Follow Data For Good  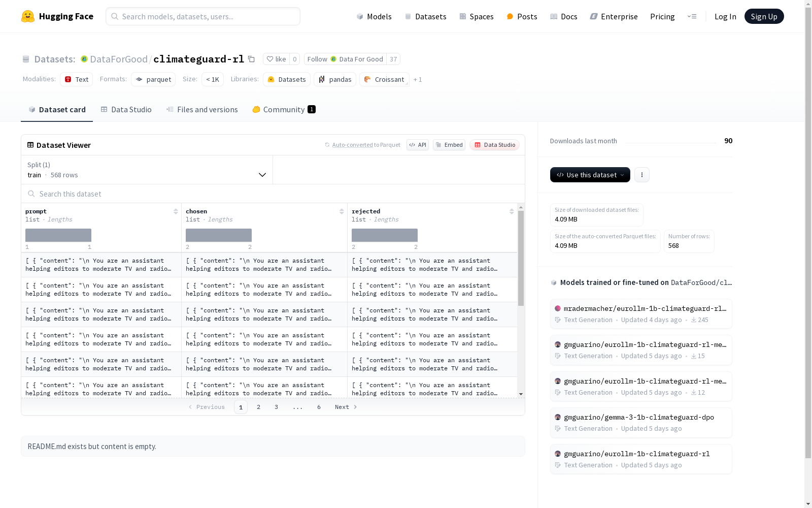[345, 59]
